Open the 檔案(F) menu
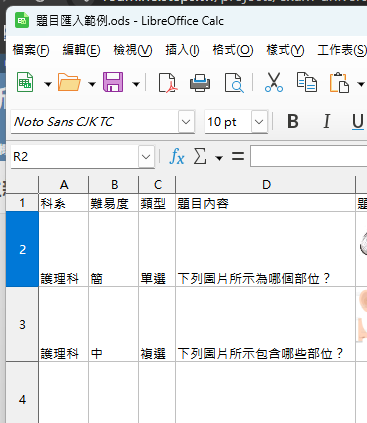Image resolution: width=367 pixels, height=423 pixels. 31,50
